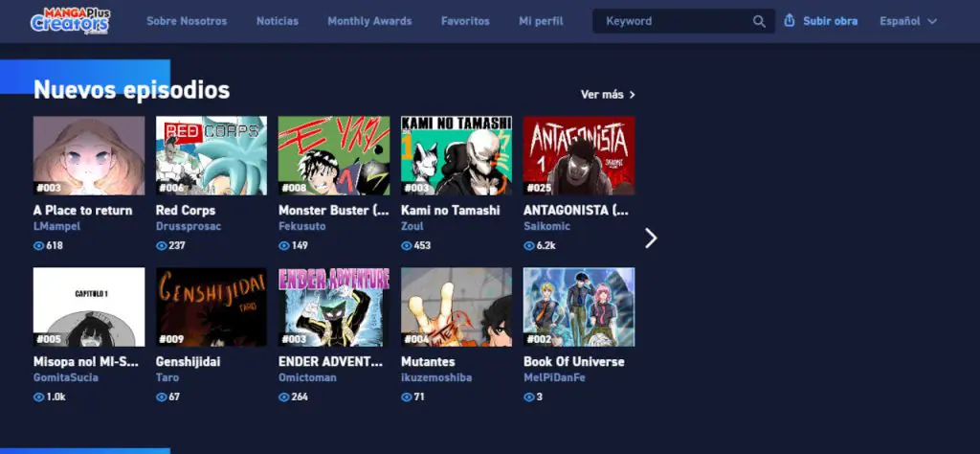The height and width of the screenshot is (454, 980).
Task: Open the Kami no Tamashi cover thumbnail
Action: tap(457, 156)
